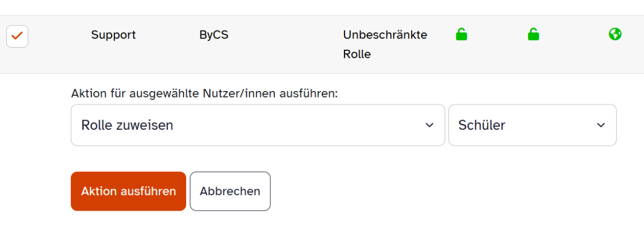Click the "Aktion für ausgewählte Nutzer/innen ausführen" label
The width and height of the screenshot is (644, 247).
(x=204, y=94)
